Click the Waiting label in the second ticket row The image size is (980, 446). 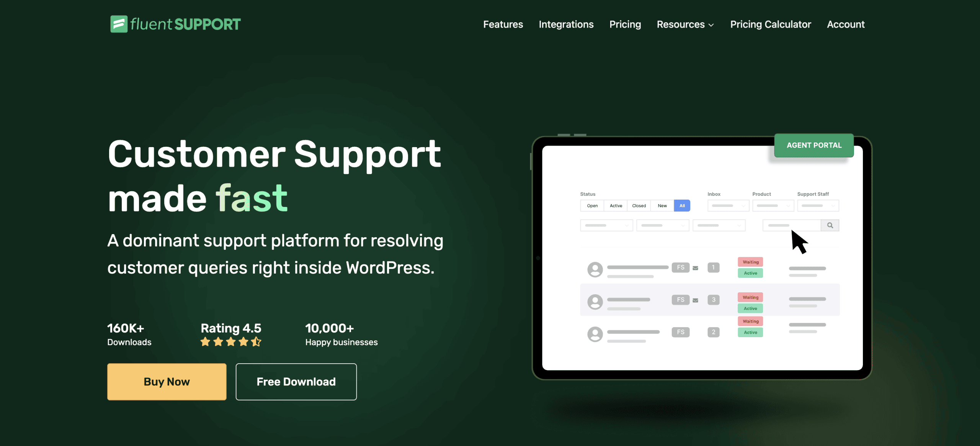pyautogui.click(x=750, y=297)
